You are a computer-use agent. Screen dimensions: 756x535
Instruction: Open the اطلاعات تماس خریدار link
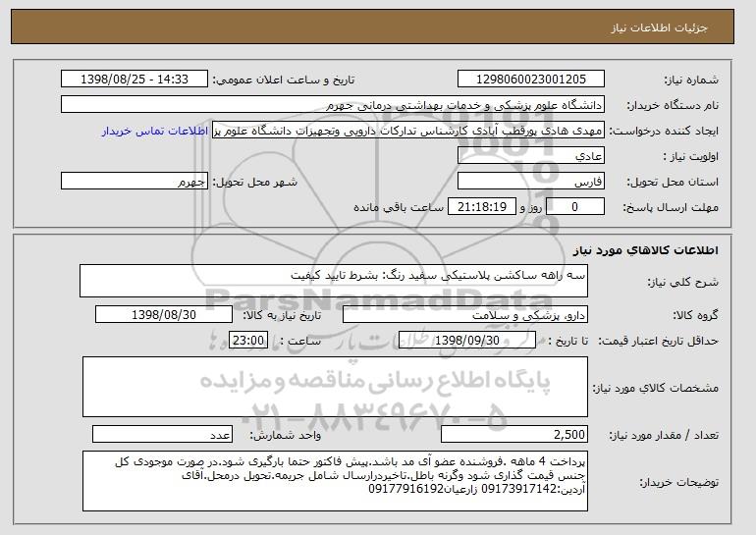(x=155, y=131)
